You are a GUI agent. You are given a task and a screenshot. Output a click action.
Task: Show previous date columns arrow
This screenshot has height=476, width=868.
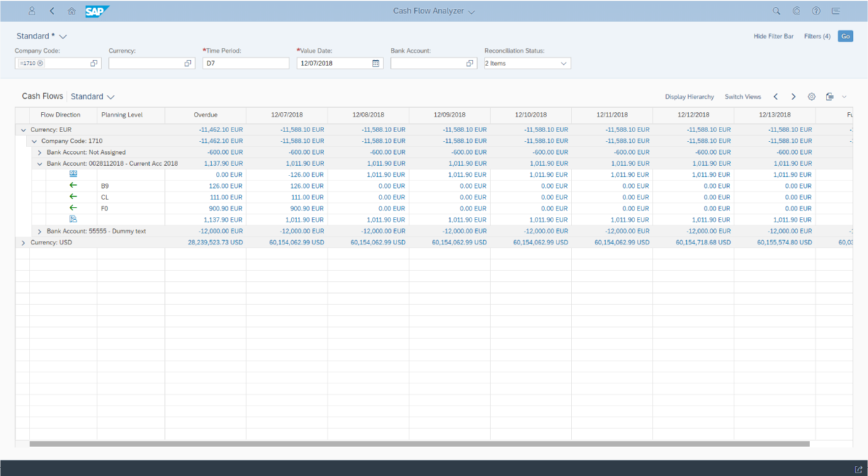pyautogui.click(x=775, y=97)
